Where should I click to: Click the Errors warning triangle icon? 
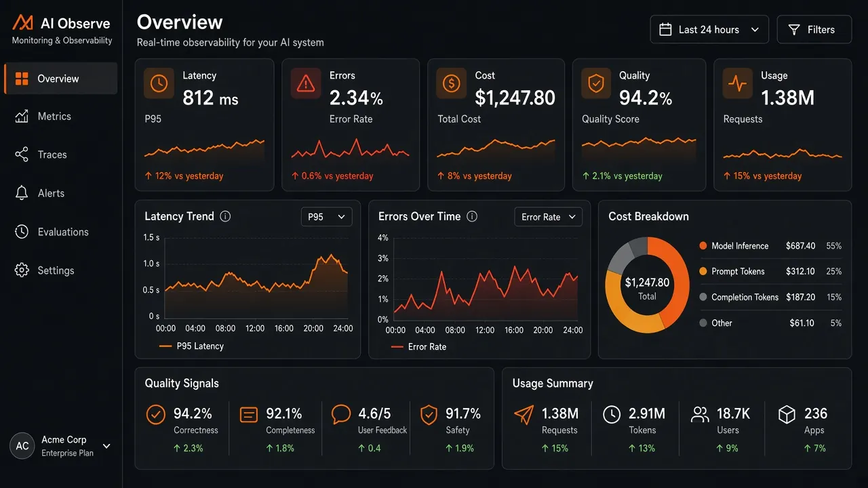pos(306,83)
